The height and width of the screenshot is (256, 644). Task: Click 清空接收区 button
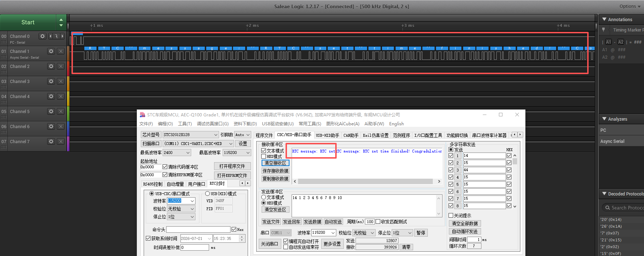275,163
